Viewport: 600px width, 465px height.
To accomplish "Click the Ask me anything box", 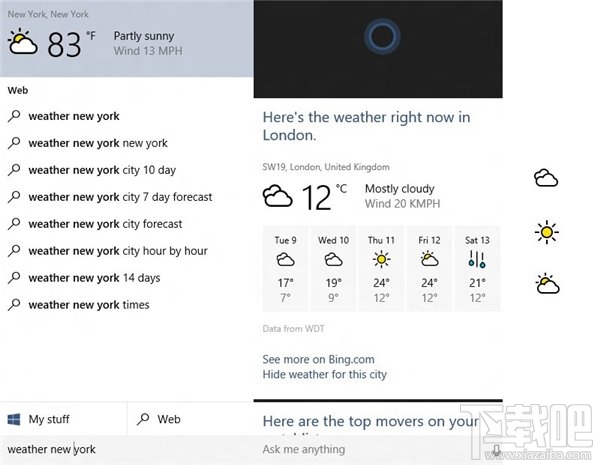I will (370, 450).
